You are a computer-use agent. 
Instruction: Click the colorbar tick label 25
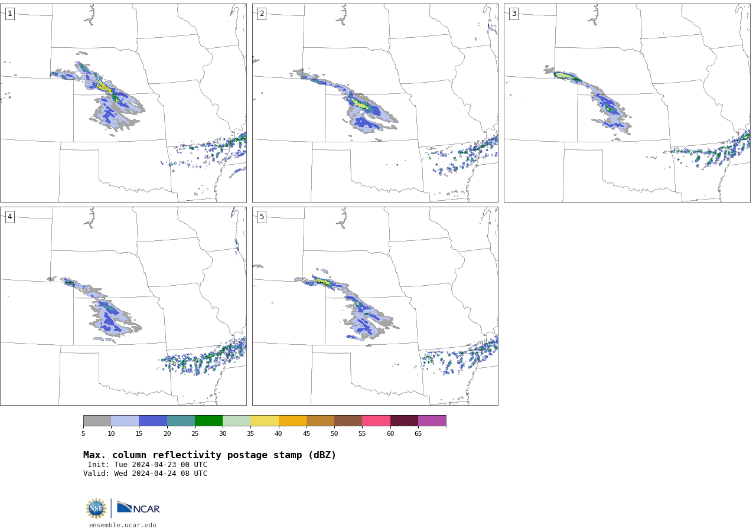tap(195, 434)
